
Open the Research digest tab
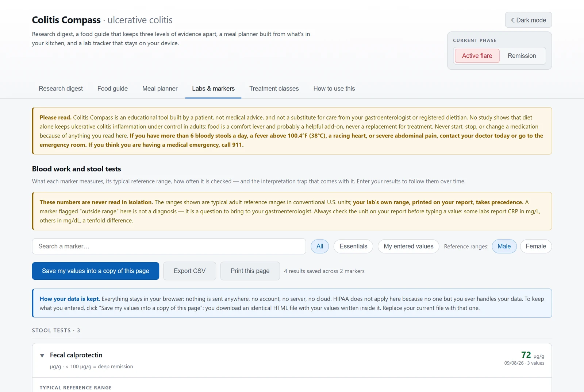tap(61, 89)
